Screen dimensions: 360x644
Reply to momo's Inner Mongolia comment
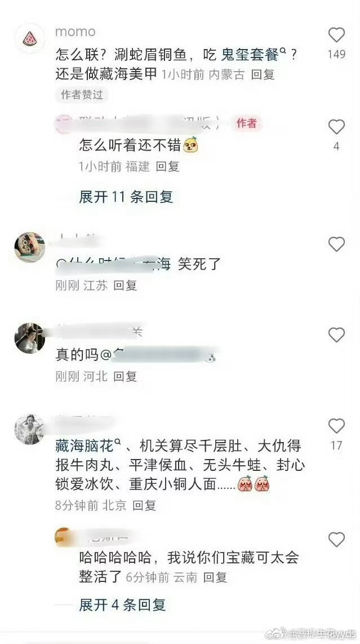[263, 75]
